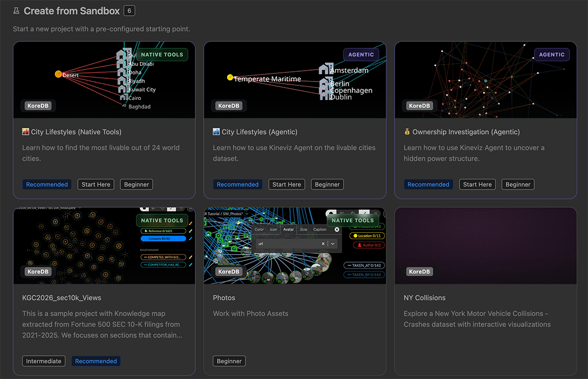This screenshot has height=379, width=588.
Task: Clear the url field with its X
Action: coord(323,244)
